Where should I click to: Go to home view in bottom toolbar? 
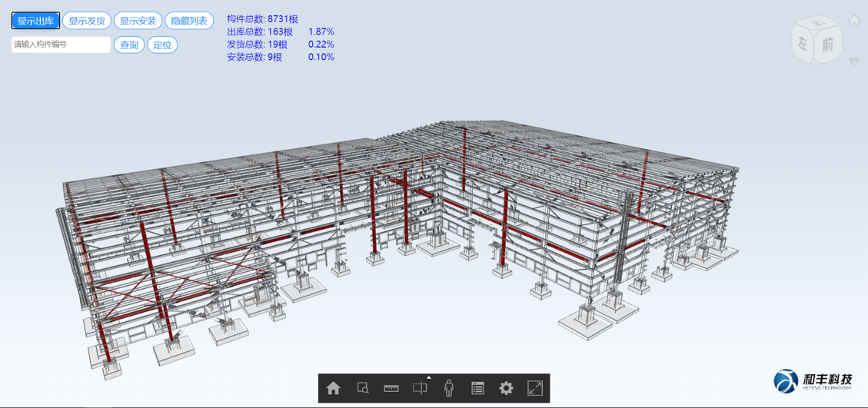click(333, 388)
